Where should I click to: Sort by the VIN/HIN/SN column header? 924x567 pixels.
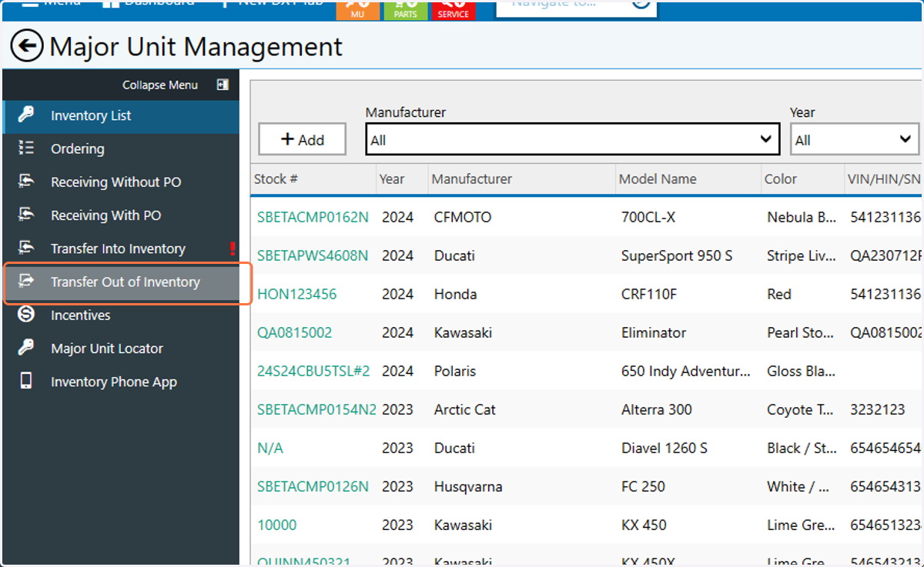click(x=885, y=178)
